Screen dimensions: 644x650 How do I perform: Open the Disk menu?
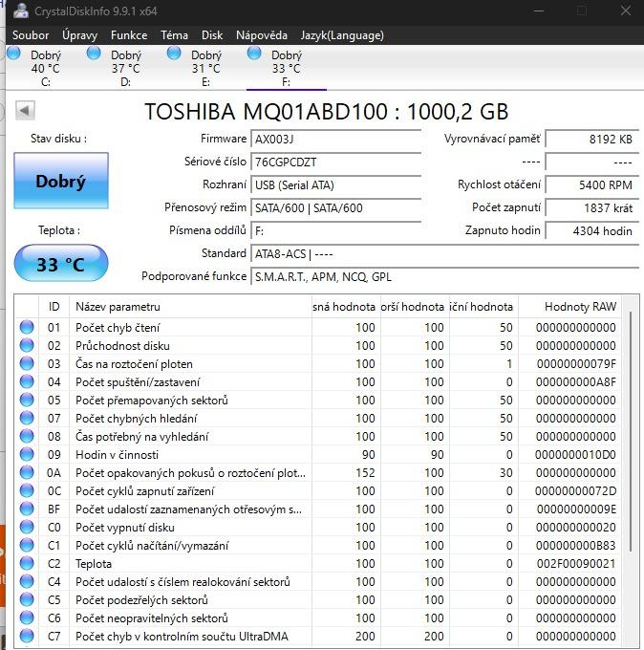[212, 35]
